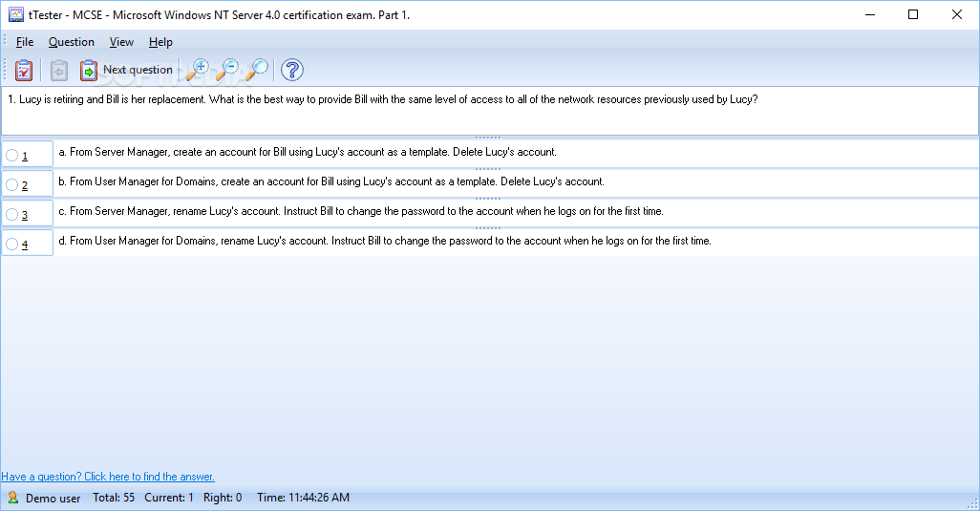Open the View menu
The image size is (980, 511).
121,42
